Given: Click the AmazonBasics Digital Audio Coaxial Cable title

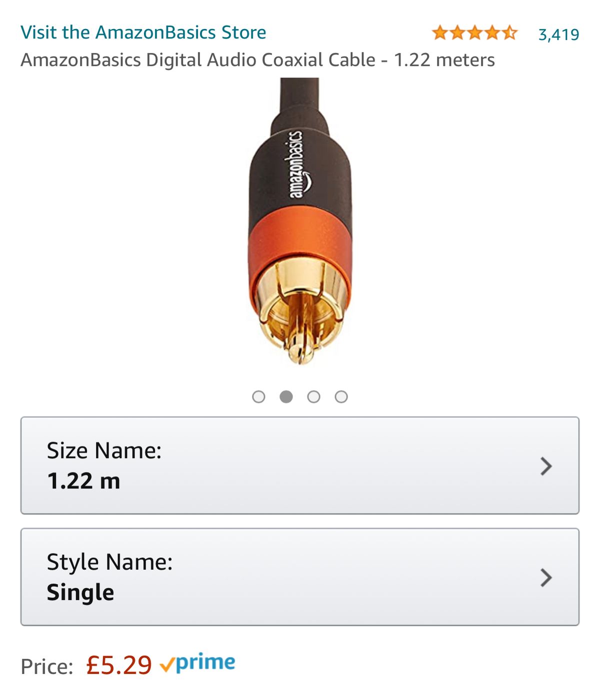Looking at the screenshot, I should pos(257,60).
